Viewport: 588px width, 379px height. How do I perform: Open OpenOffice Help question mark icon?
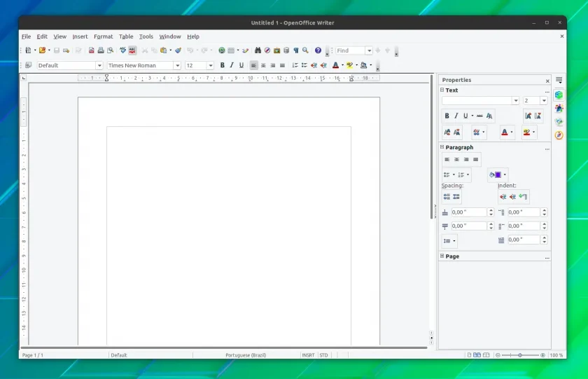(x=318, y=50)
